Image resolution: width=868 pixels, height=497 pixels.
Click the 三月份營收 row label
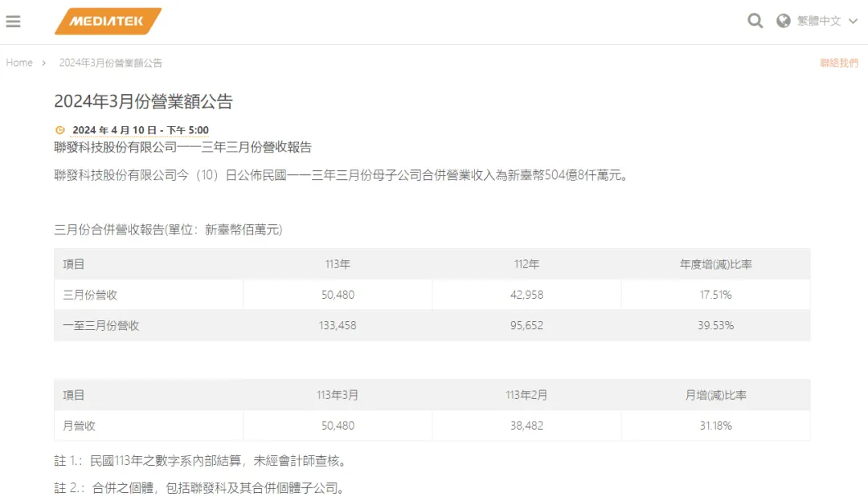click(90, 295)
